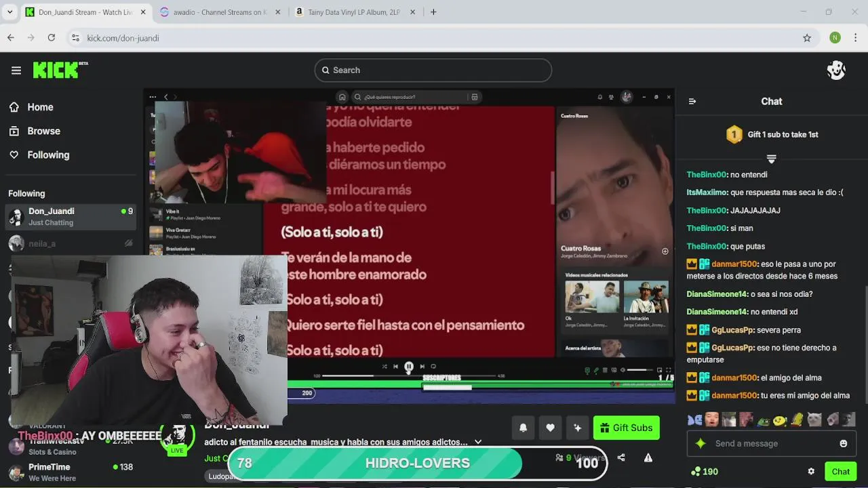Click the share stream icon
Image resolution: width=868 pixels, height=488 pixels.
pos(621,457)
